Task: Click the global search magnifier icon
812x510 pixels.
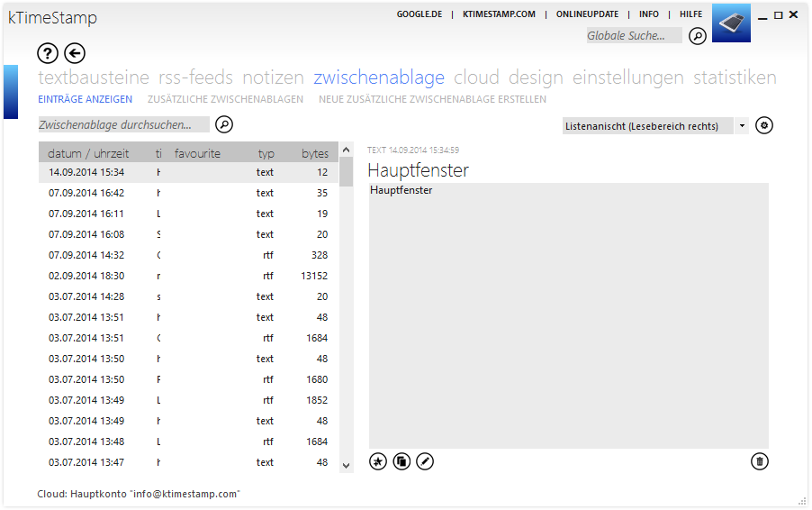Action: (698, 36)
